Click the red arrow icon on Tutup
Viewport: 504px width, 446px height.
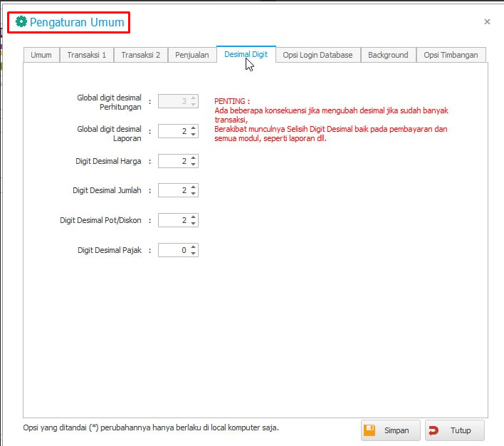[x=434, y=430]
